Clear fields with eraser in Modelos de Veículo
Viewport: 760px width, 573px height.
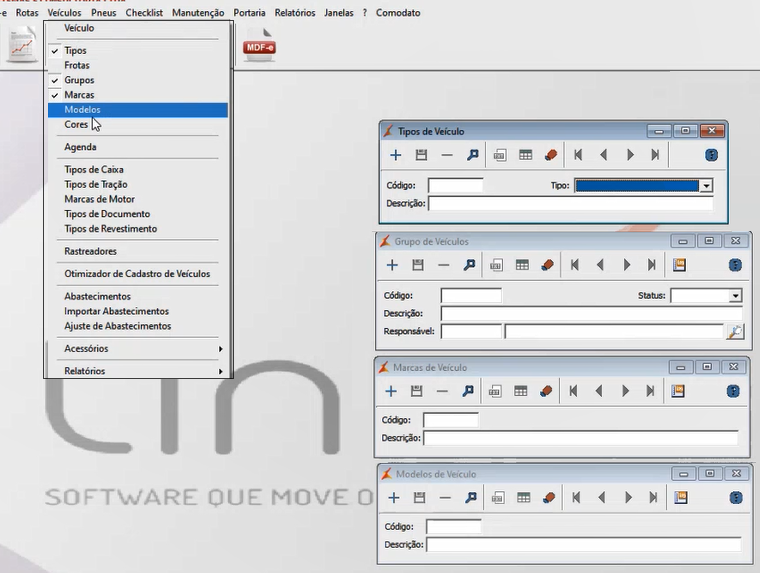coord(549,498)
